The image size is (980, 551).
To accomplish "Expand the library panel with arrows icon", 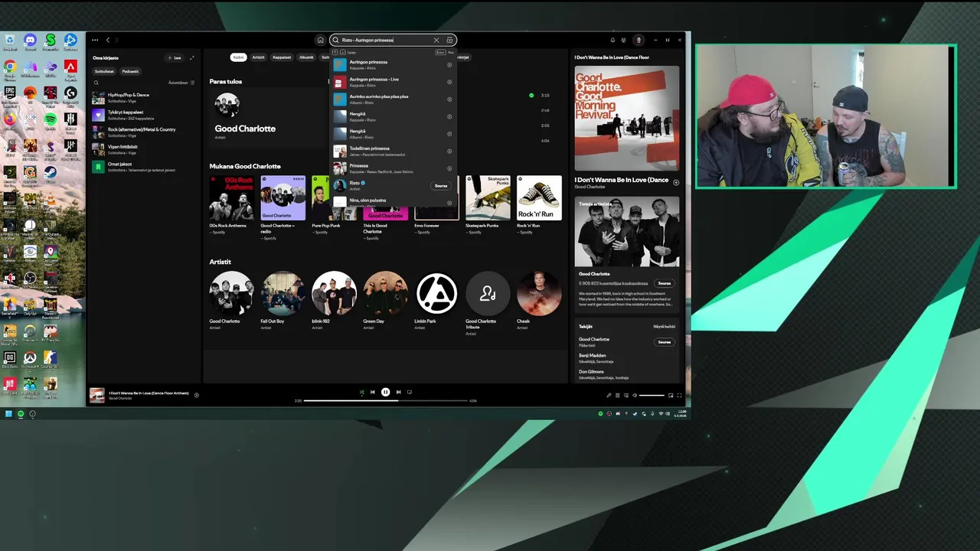I will point(192,57).
